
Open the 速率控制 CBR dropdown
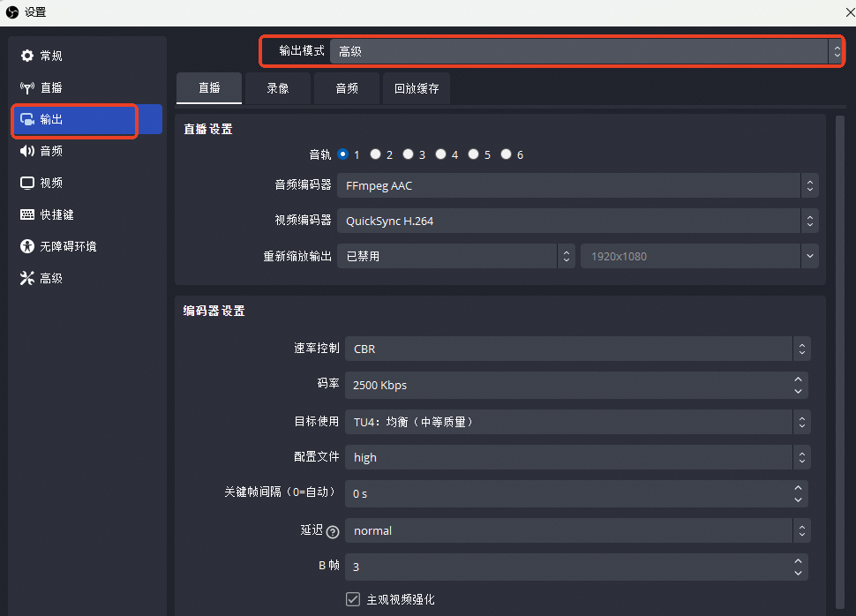point(574,349)
